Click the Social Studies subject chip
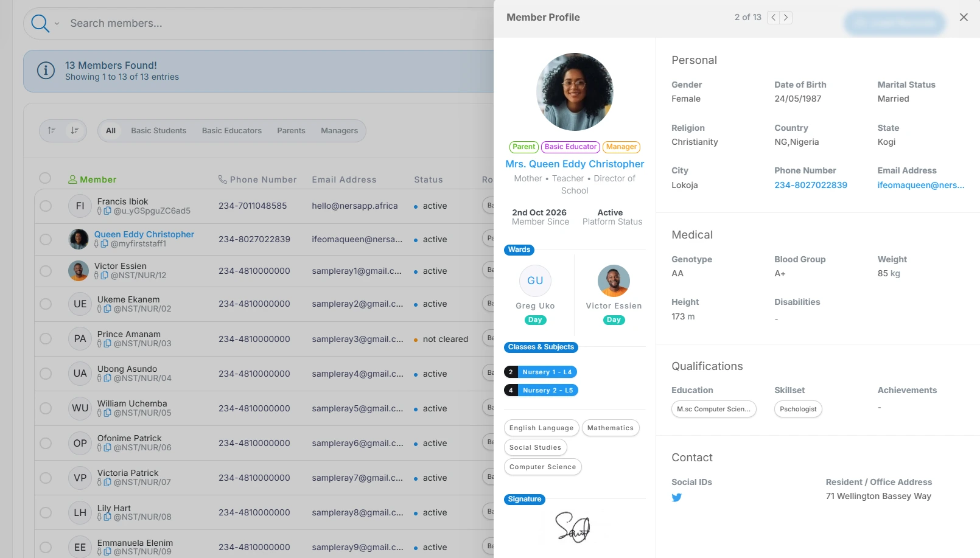Viewport: 980px width, 558px height. click(x=536, y=447)
